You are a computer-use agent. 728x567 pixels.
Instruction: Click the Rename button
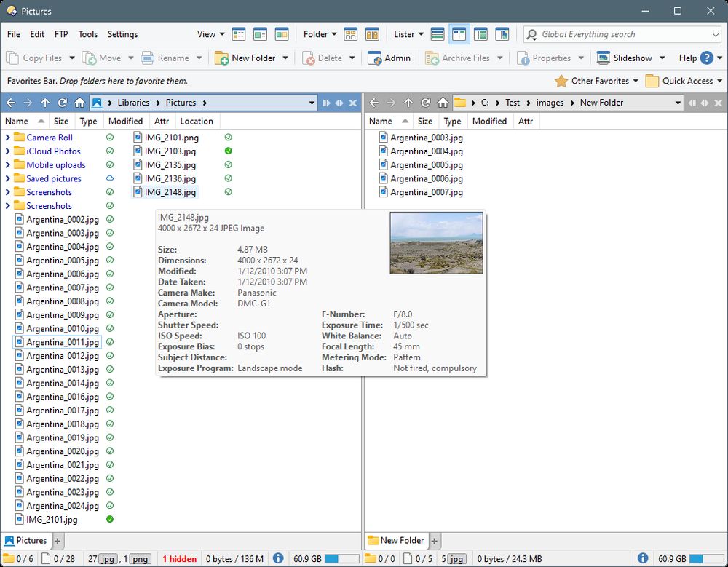(165, 58)
